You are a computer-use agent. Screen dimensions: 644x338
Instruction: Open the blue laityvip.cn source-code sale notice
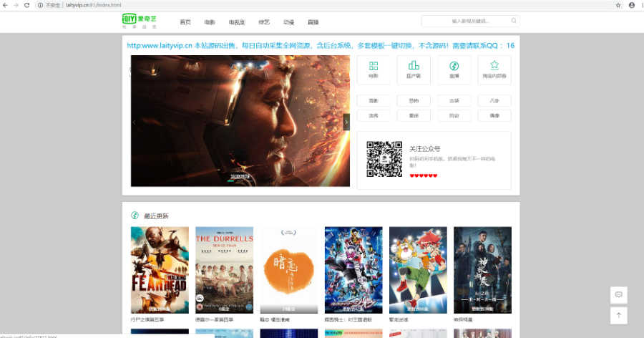(x=321, y=46)
